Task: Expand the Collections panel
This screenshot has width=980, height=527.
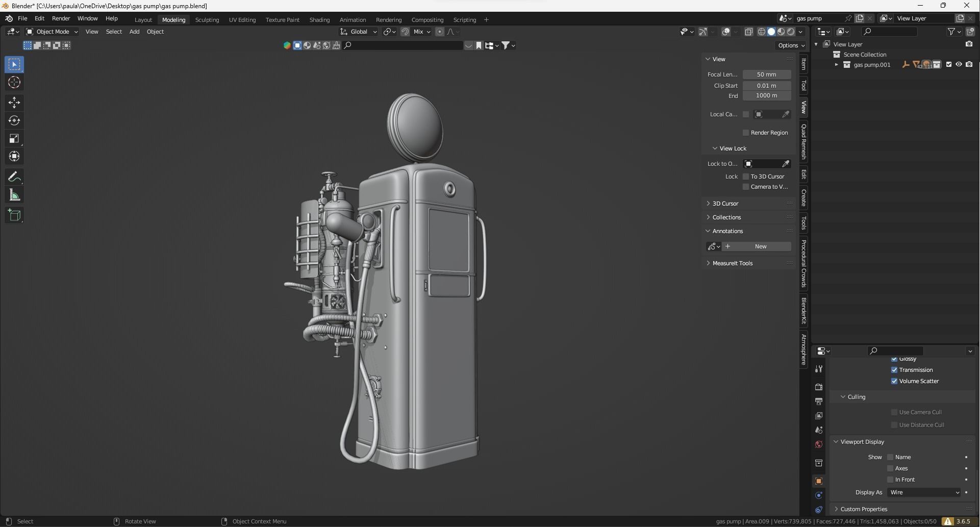Action: point(708,217)
